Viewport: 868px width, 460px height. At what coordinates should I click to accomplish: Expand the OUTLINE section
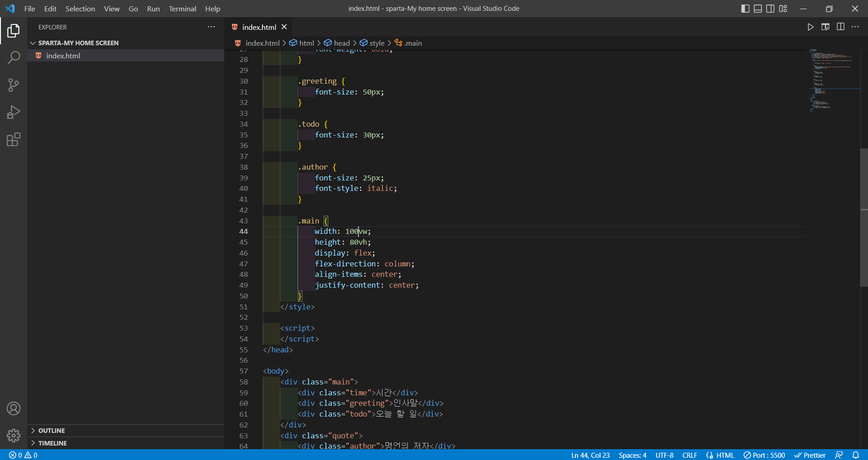(126, 431)
